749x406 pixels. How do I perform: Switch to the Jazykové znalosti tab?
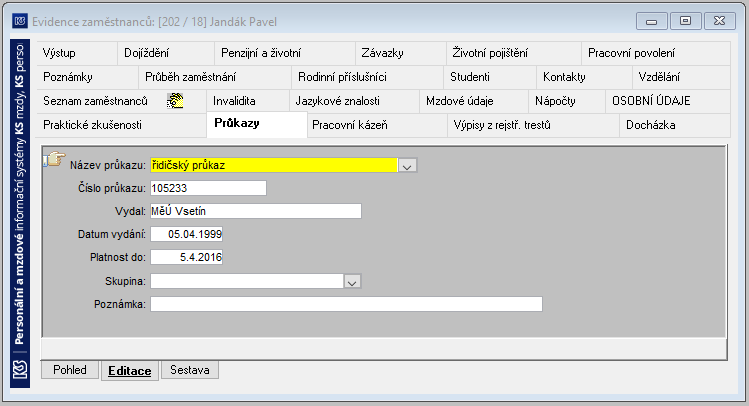[x=354, y=101]
